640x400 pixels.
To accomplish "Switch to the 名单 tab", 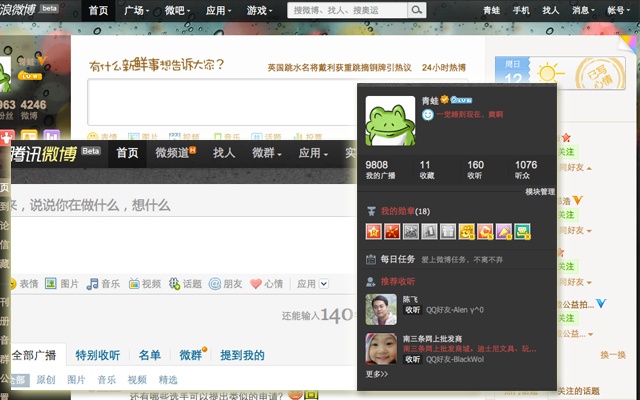I will (149, 356).
